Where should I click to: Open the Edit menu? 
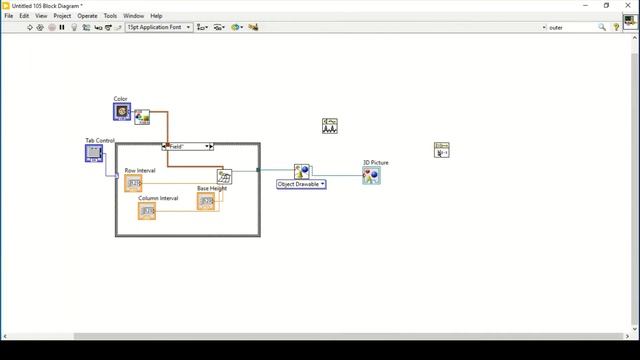point(24,16)
